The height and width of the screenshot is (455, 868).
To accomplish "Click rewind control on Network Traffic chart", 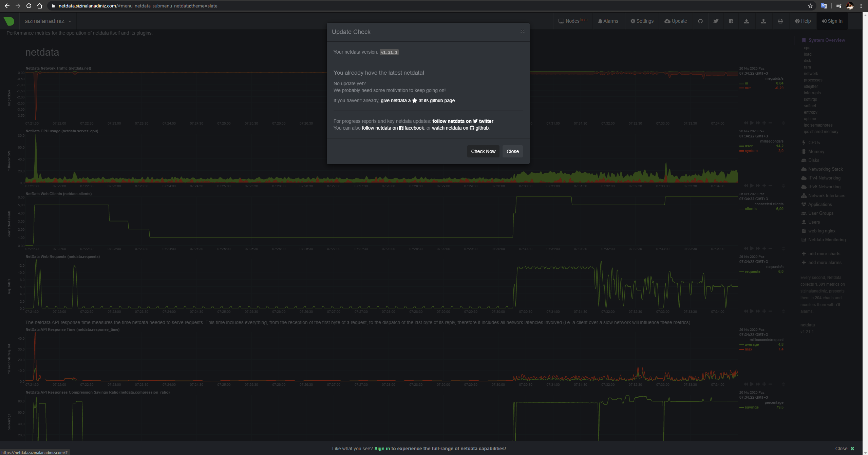I will point(746,123).
